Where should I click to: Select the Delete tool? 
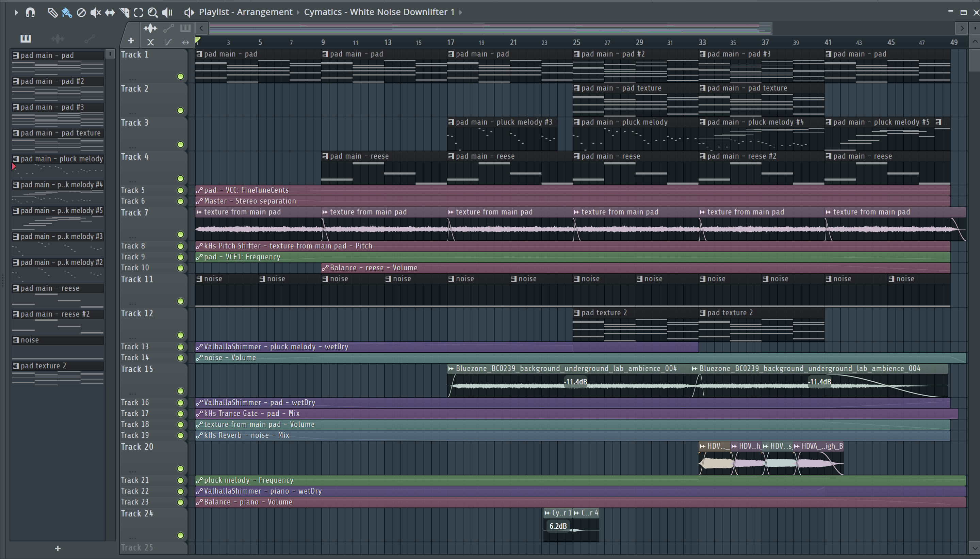point(81,12)
